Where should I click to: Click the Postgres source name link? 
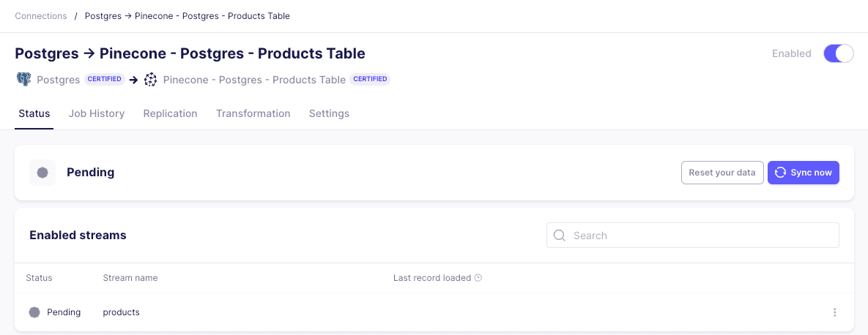coord(59,80)
